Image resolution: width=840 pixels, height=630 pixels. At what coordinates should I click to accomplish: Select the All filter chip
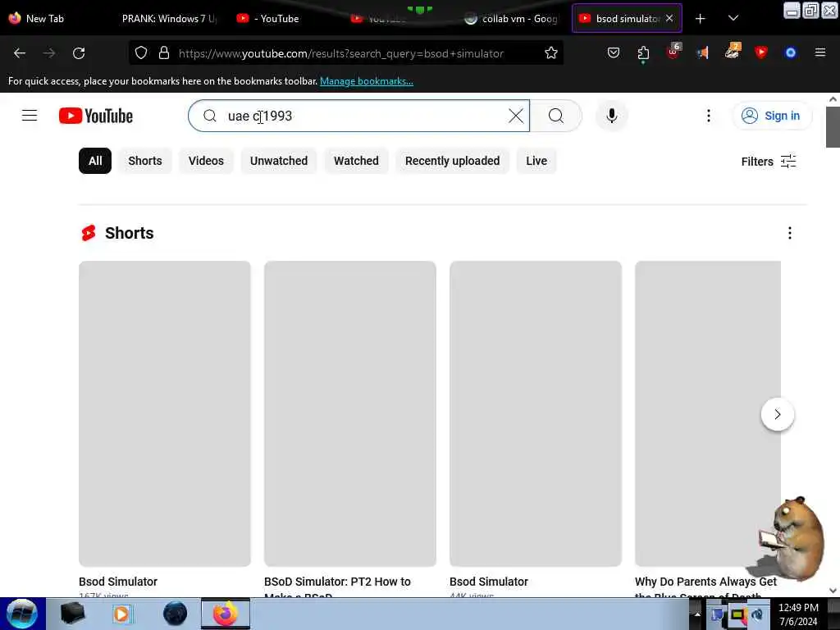[95, 161]
